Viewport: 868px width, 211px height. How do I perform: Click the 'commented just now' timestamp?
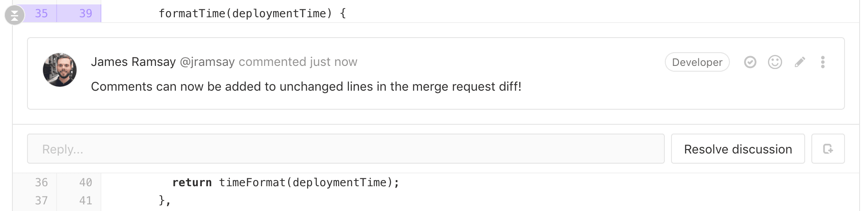point(298,62)
